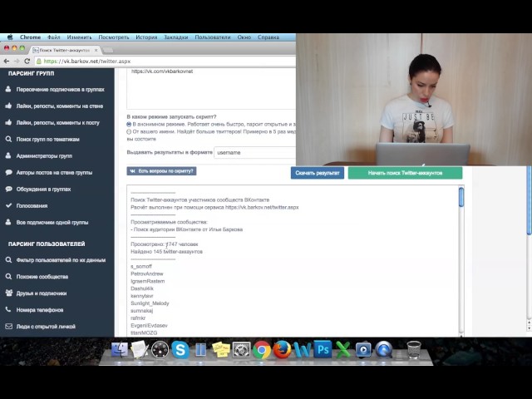Open the Файл menu
Viewport: 532px width, 399px height.
click(x=53, y=37)
